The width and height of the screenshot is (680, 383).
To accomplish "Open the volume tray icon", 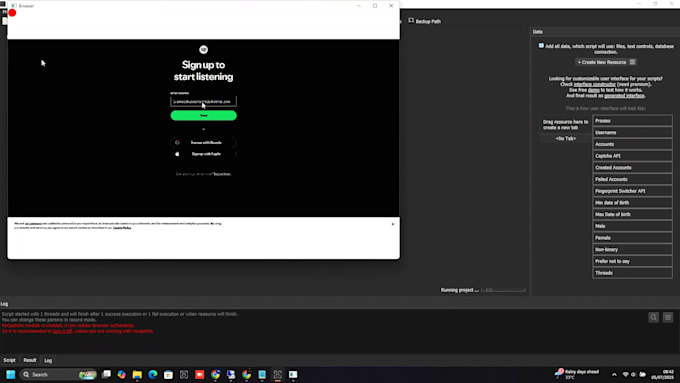I will [634, 374].
